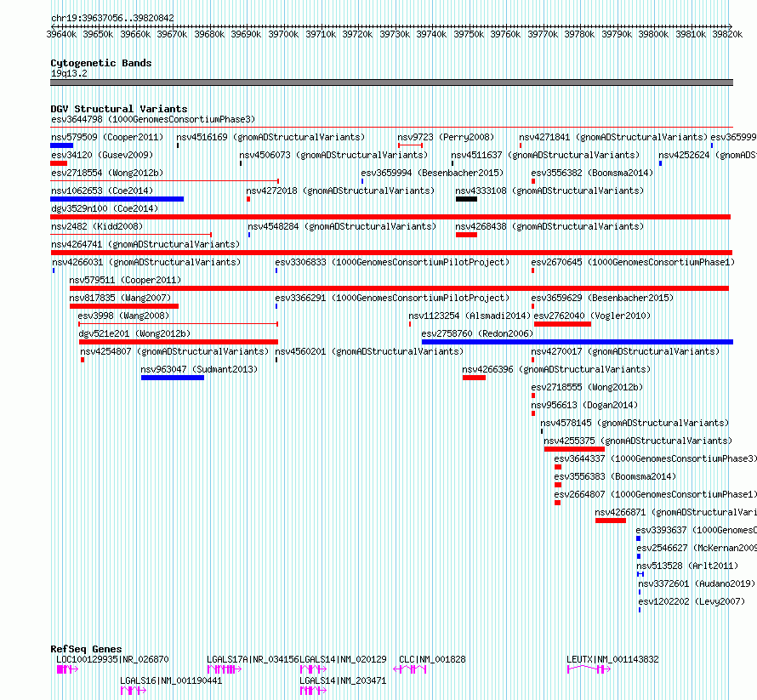
Task: Select the blue nsv963047 Sudmant2013 bar
Action: pyautogui.click(x=173, y=378)
